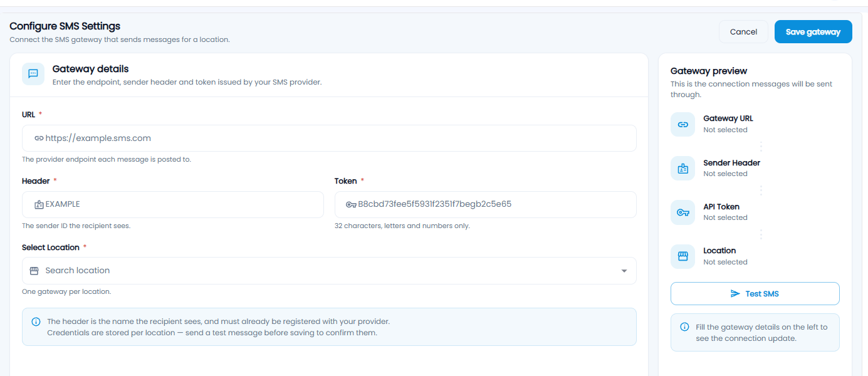Focus the Token input field
The width and height of the screenshot is (868, 376).
486,204
